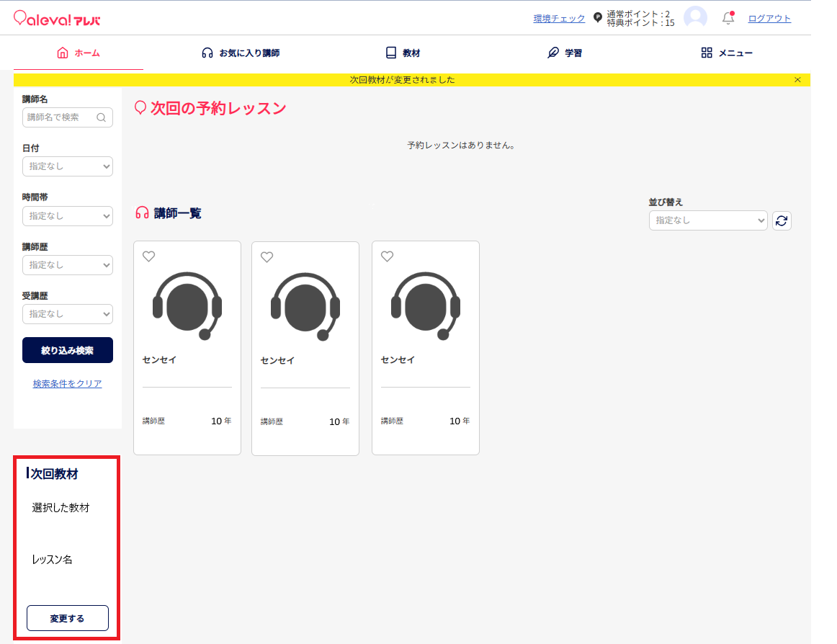This screenshot has height=644, width=837.
Task: Go to the 教材 materials tab
Action: pyautogui.click(x=403, y=53)
